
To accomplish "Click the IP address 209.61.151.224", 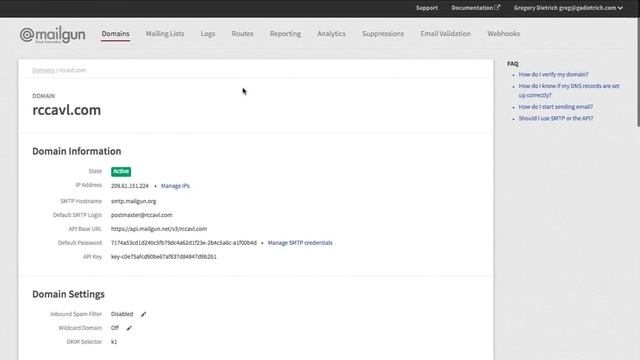I will pyautogui.click(x=130, y=186).
